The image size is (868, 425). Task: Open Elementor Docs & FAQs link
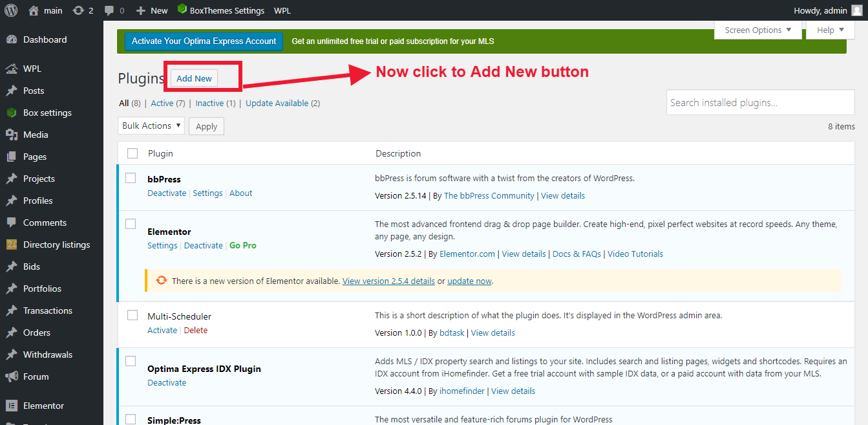[x=577, y=254]
